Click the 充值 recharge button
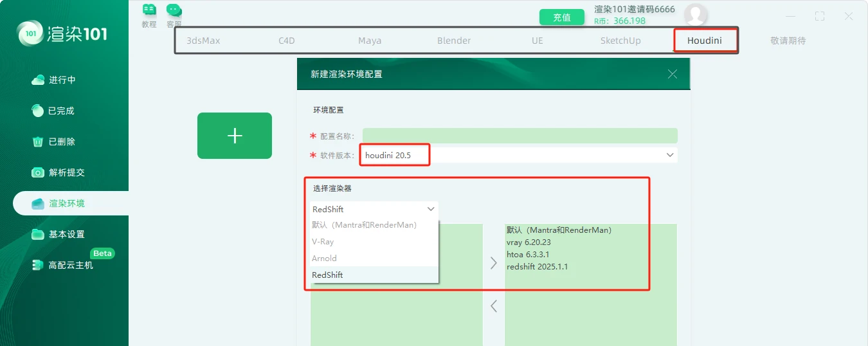This screenshot has width=868, height=346. [562, 17]
